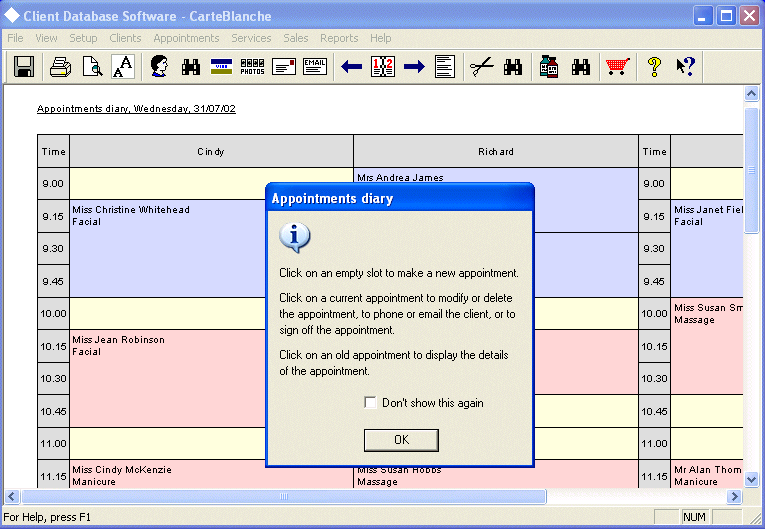Open Print Preview from toolbar

(x=91, y=67)
